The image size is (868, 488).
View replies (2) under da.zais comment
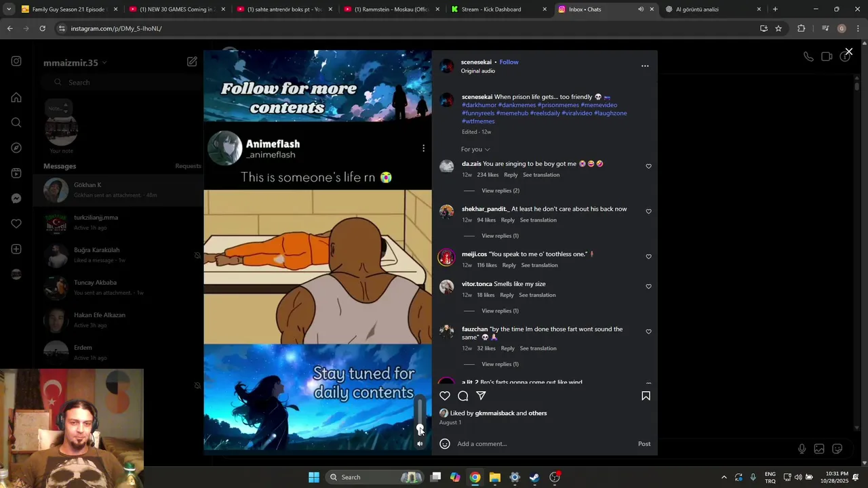(500, 190)
